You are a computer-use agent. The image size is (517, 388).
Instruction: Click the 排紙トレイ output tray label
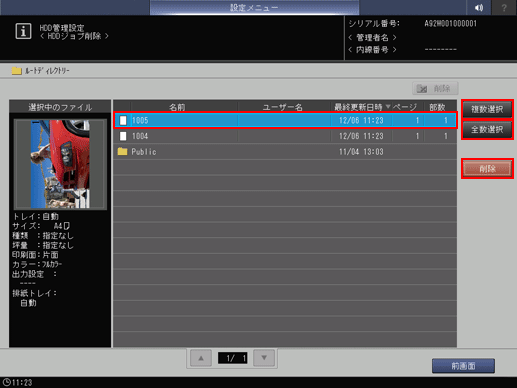pyautogui.click(x=35, y=293)
